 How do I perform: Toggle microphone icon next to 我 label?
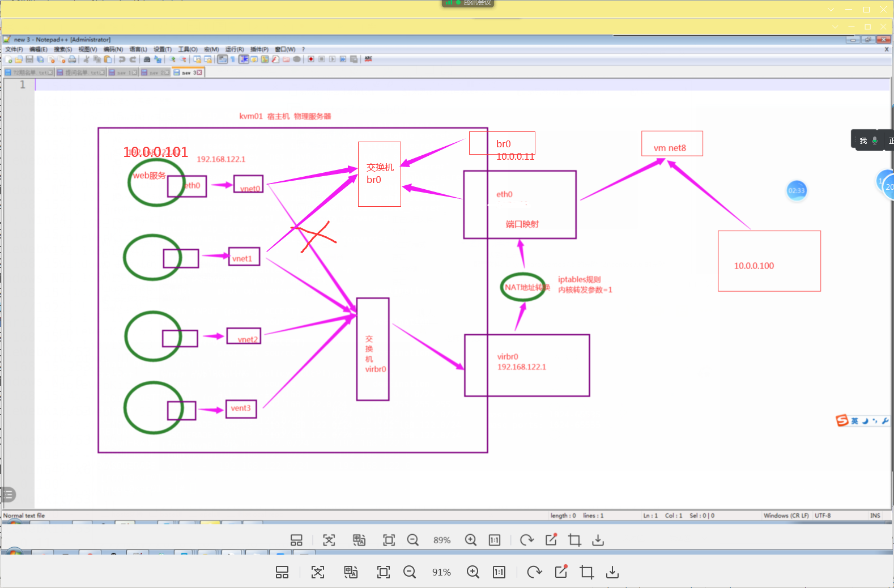tap(875, 140)
